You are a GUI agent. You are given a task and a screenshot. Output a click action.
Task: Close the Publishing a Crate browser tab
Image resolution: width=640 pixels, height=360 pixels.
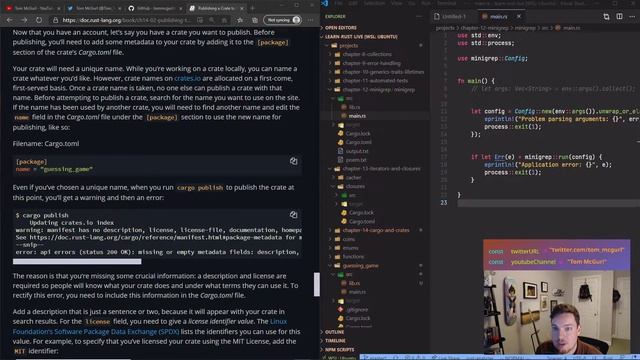[x=242, y=8]
